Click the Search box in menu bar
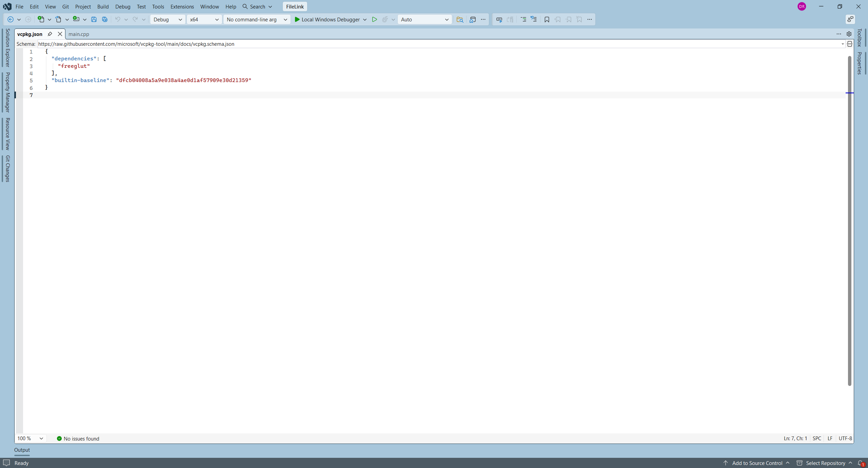The width and height of the screenshot is (868, 468). pyautogui.click(x=257, y=6)
